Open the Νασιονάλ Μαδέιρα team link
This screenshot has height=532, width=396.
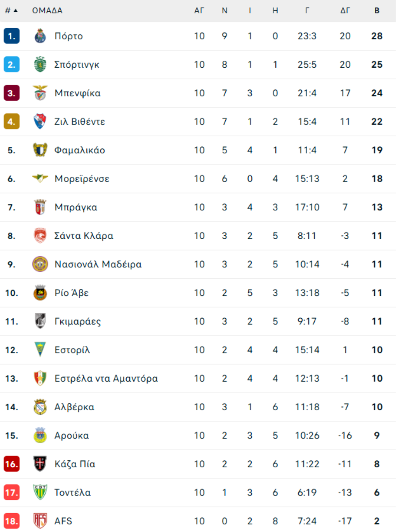click(x=98, y=264)
